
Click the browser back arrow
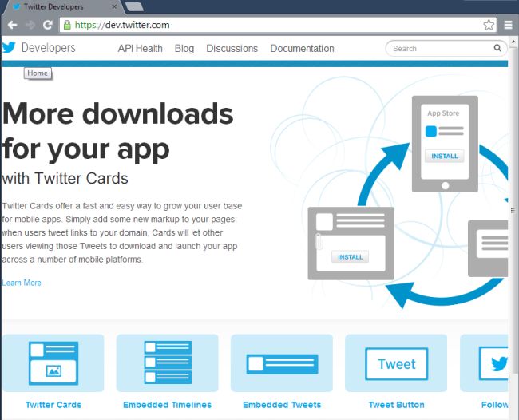12,25
